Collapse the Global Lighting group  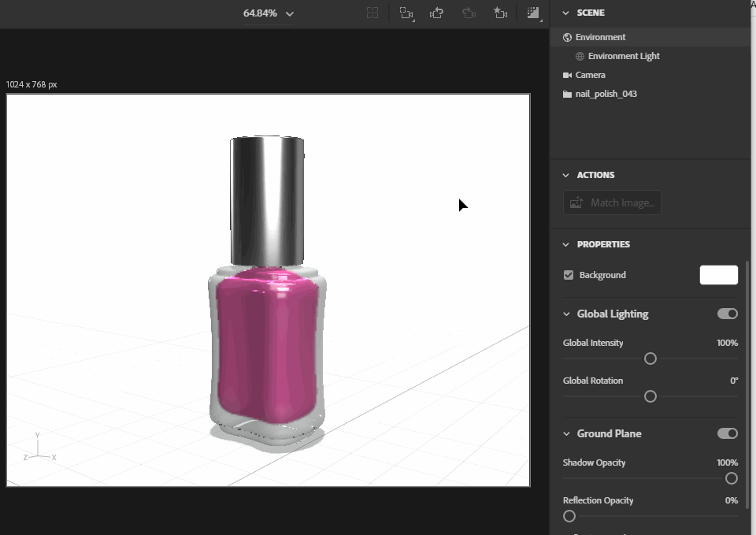(566, 314)
